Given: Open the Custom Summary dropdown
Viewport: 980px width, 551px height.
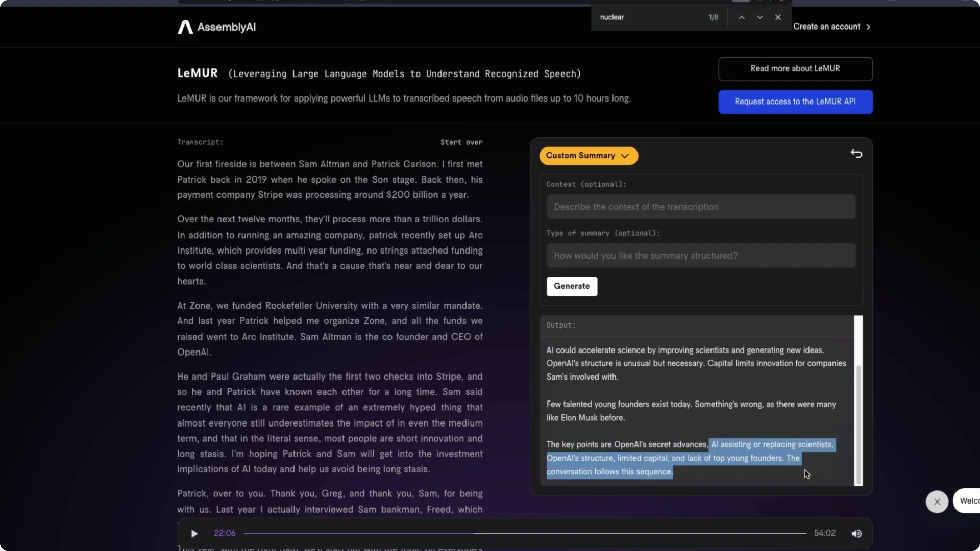Looking at the screenshot, I should point(588,156).
